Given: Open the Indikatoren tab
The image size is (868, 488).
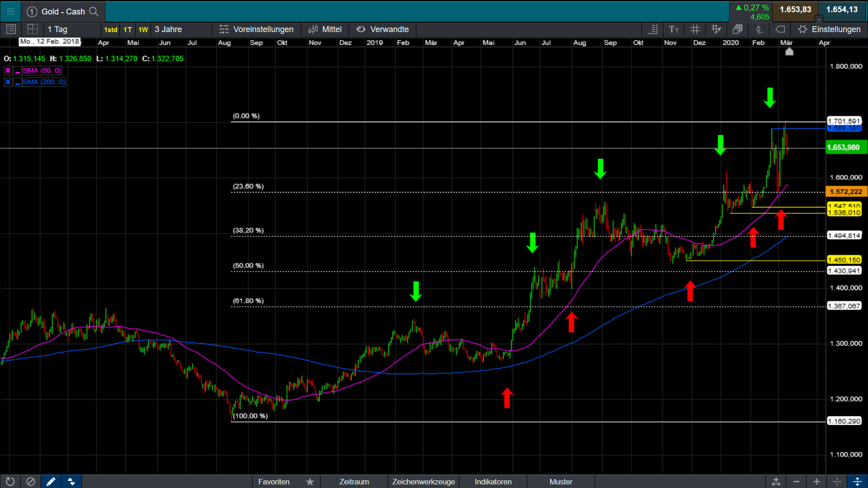Looking at the screenshot, I should coord(493,482).
